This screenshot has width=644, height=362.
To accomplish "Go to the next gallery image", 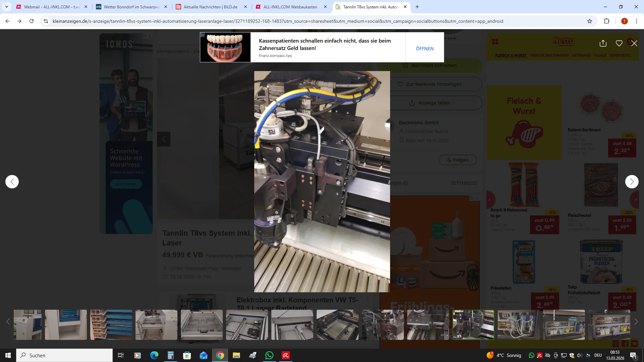I will pos(632,182).
